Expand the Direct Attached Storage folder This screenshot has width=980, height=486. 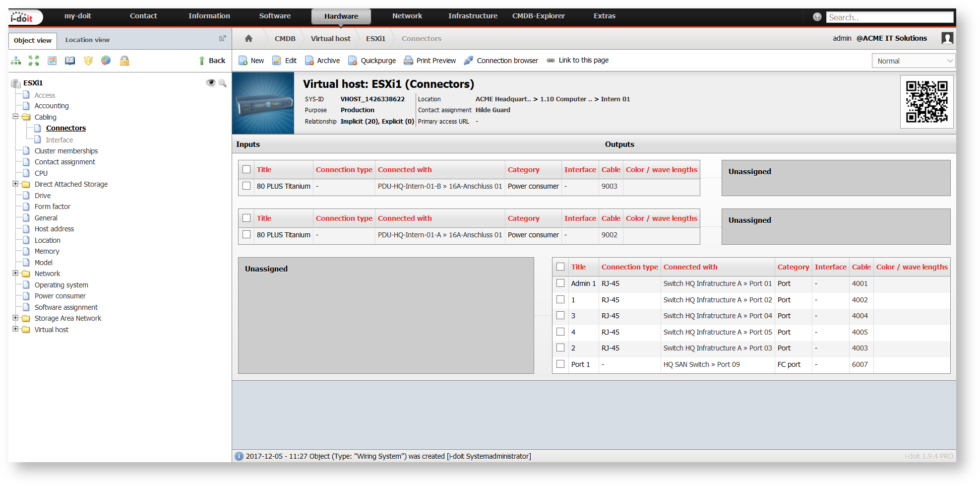(15, 184)
